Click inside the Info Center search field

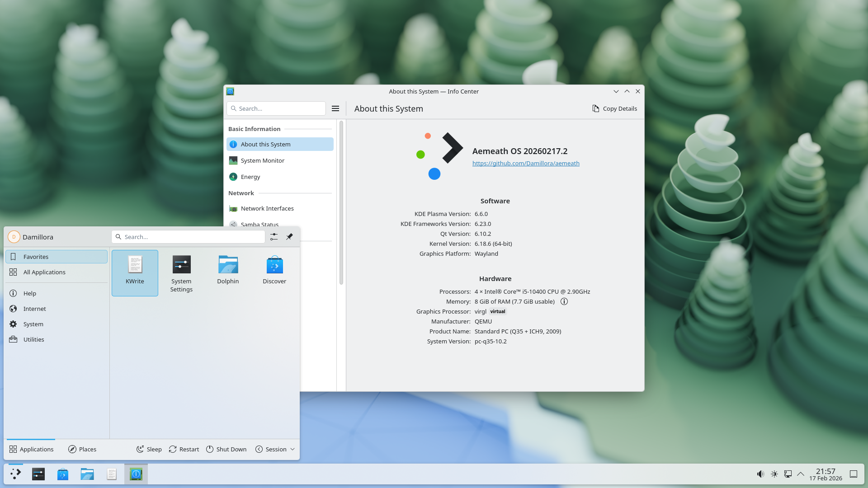(276, 108)
